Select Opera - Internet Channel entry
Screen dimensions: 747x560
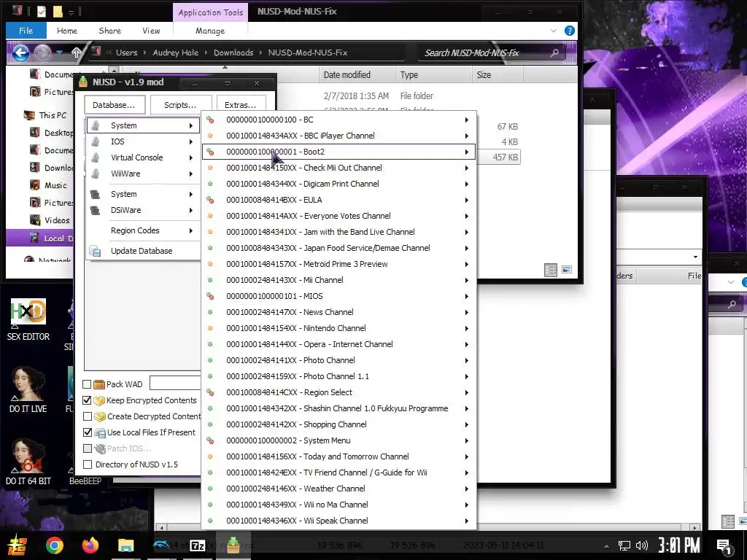pos(338,344)
